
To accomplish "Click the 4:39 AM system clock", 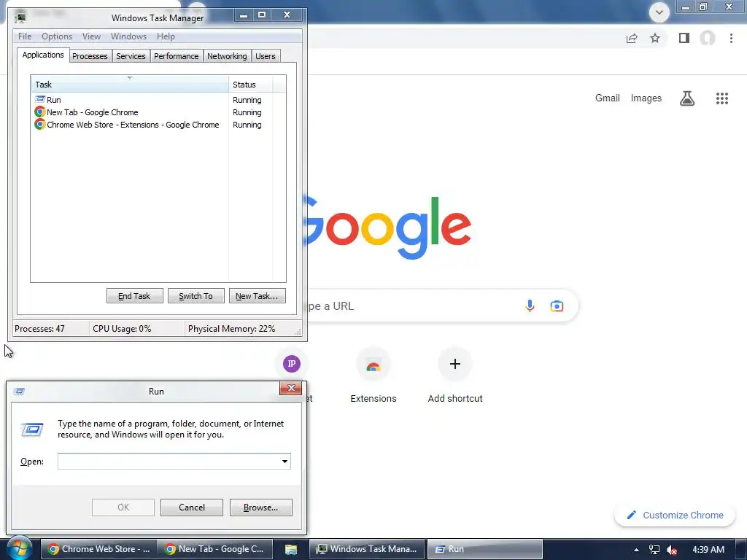I will click(x=708, y=550).
